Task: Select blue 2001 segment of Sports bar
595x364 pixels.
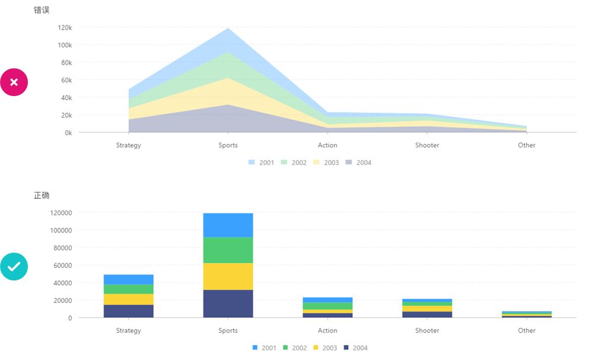Action: click(x=228, y=225)
